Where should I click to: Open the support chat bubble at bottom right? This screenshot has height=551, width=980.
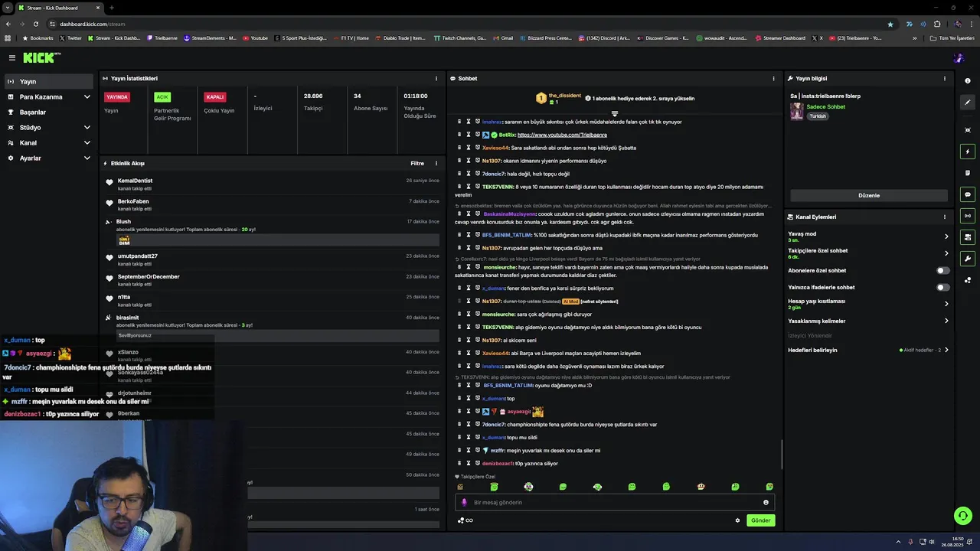963,516
